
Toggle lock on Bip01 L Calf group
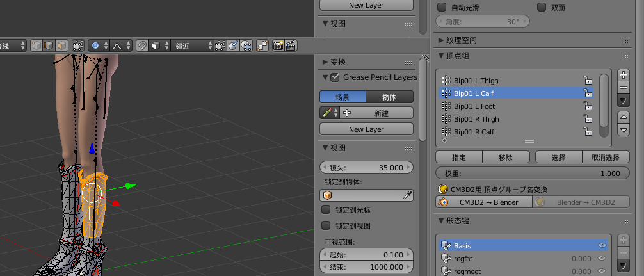(x=588, y=93)
